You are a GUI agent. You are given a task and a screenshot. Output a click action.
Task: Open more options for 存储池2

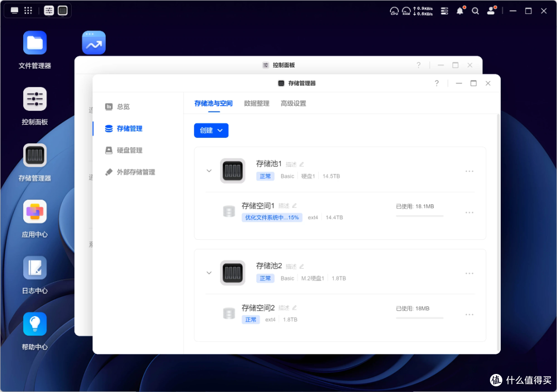[x=469, y=273]
